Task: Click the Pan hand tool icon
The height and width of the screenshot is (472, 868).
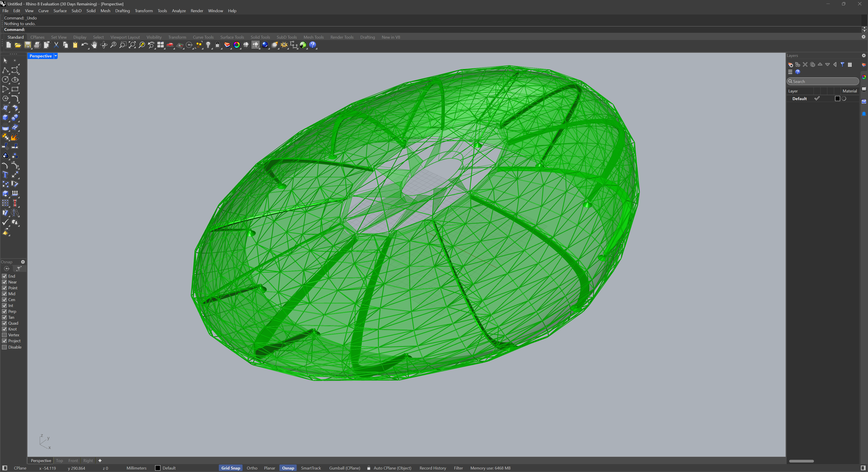Action: point(94,45)
